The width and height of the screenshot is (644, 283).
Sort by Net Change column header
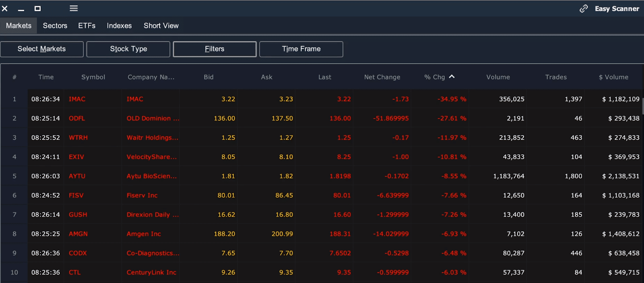pyautogui.click(x=382, y=77)
